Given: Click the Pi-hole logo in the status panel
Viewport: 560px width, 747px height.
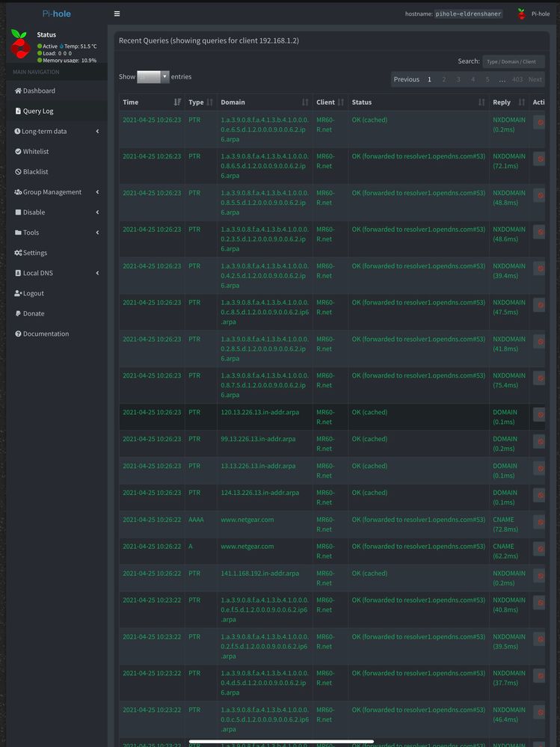Looking at the screenshot, I should 20,44.
